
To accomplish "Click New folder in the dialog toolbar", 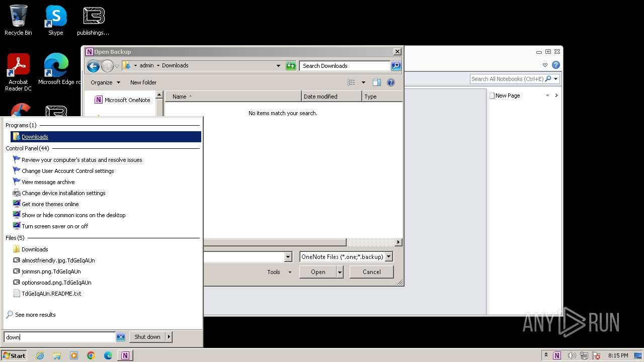I will (143, 82).
